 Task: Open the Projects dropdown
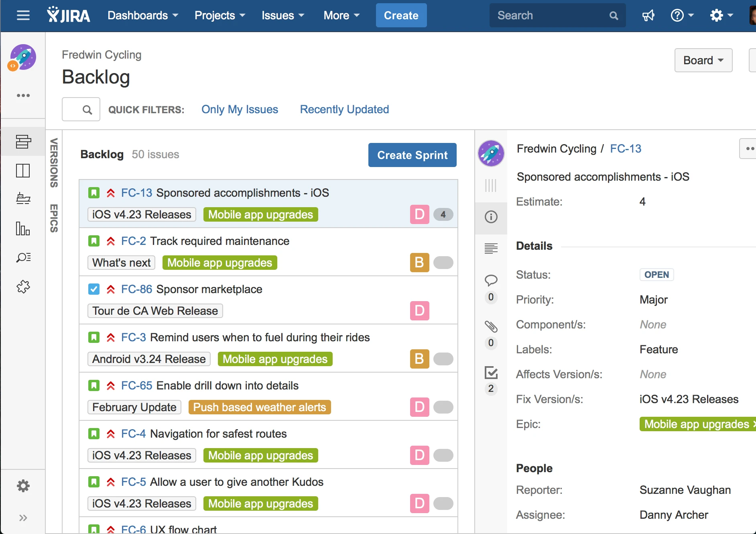[220, 15]
